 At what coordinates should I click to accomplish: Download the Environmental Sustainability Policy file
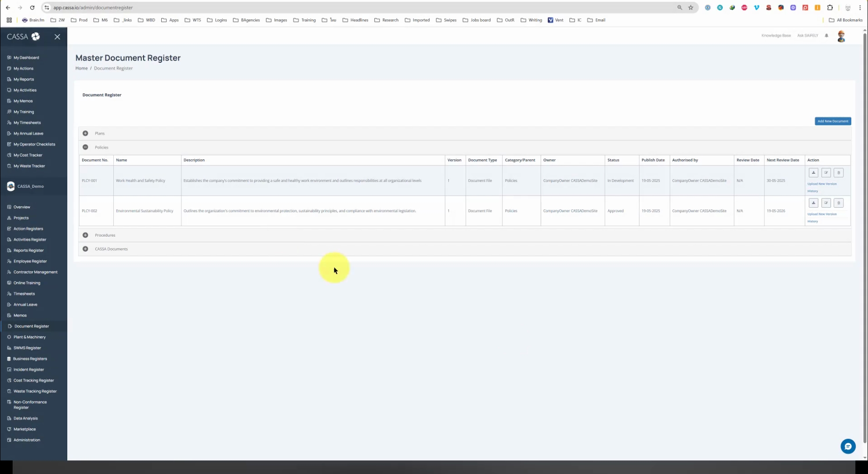tap(813, 203)
